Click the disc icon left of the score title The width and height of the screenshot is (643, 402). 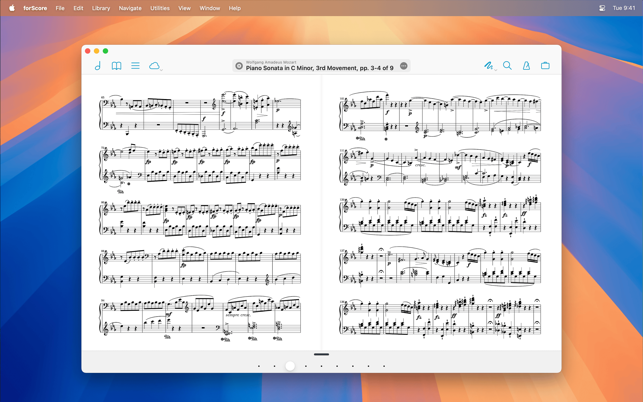pos(239,66)
